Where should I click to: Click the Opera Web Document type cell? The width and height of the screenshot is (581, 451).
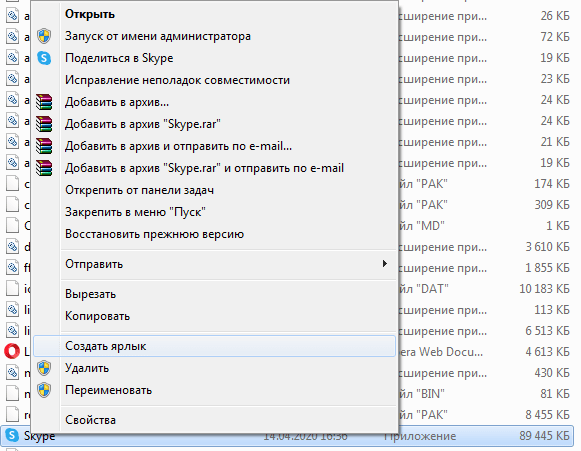click(441, 352)
